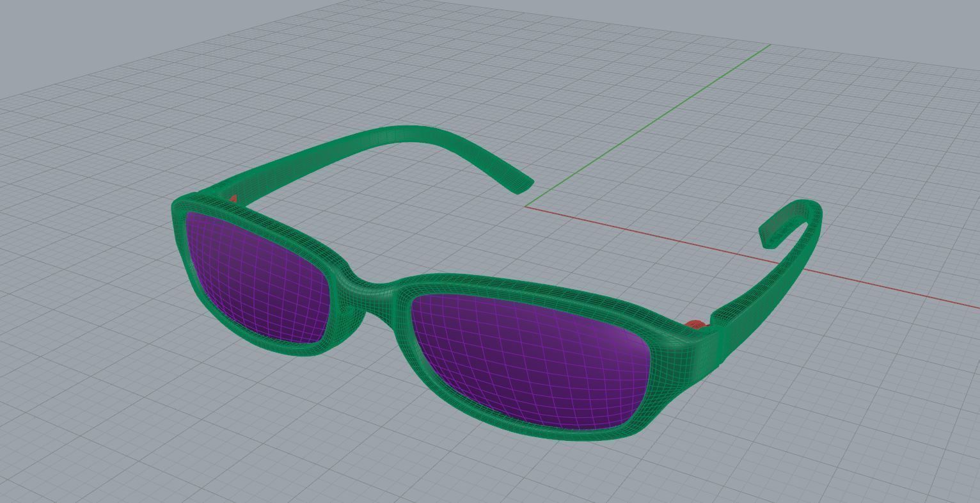The height and width of the screenshot is (503, 980).
Task: Select the red hinge on the right side
Action: coord(696,325)
